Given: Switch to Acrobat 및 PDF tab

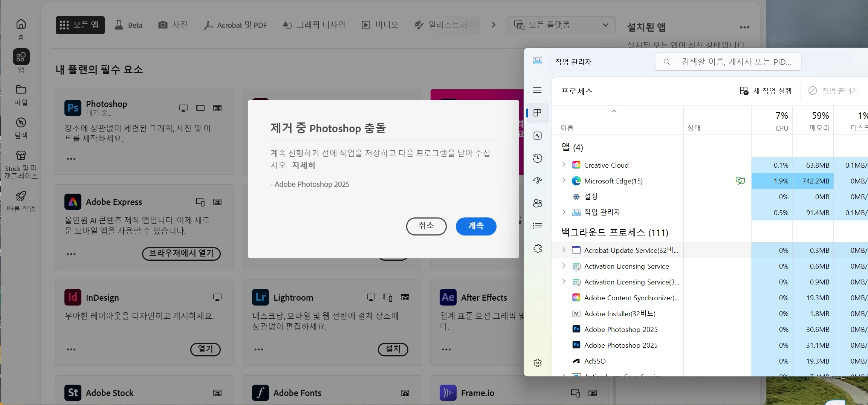Looking at the screenshot, I should coord(235,25).
